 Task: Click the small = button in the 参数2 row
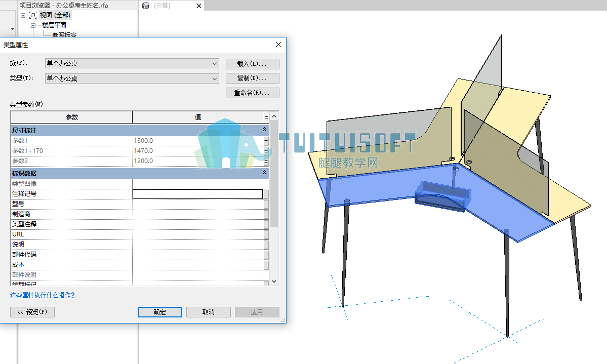point(266,161)
